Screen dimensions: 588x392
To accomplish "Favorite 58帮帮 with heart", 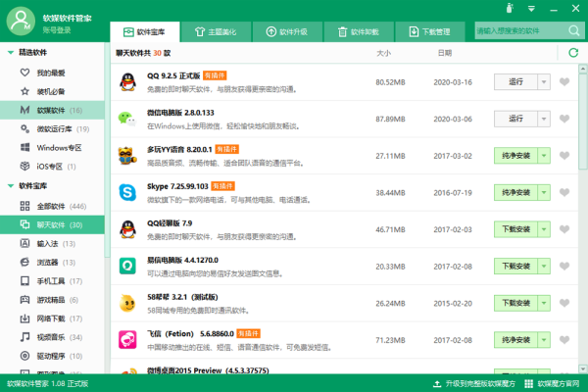I will coord(564,303).
